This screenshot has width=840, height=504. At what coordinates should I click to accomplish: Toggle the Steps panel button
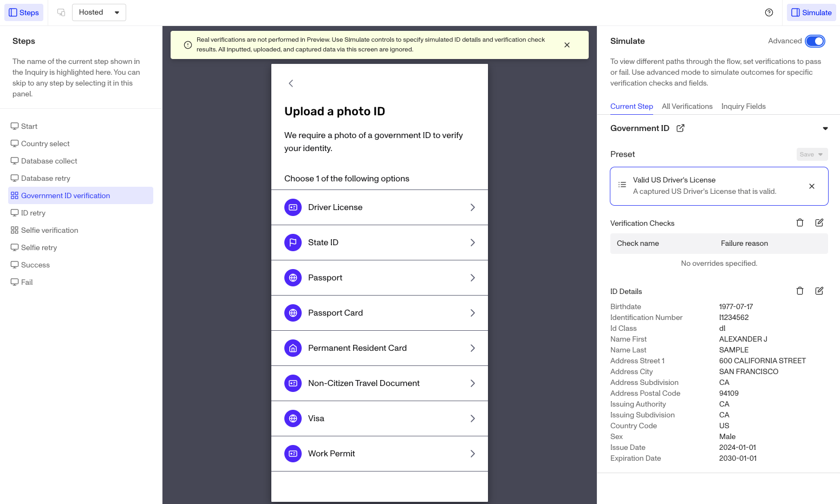click(x=24, y=12)
